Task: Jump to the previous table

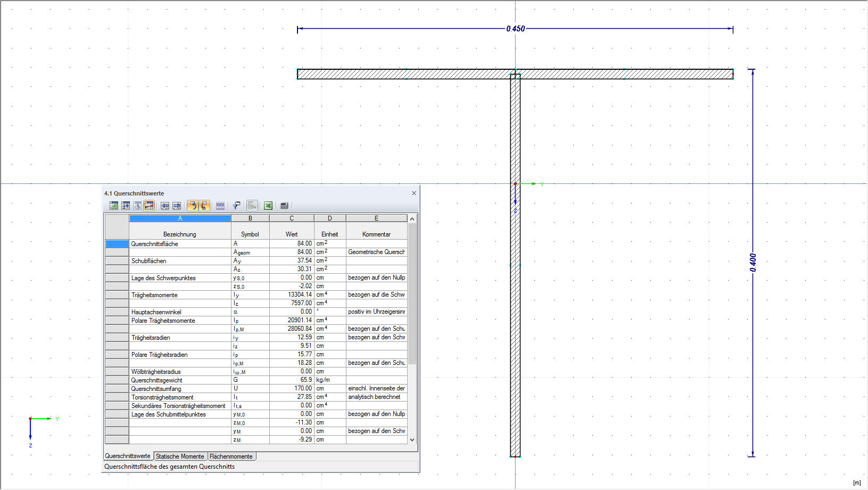Action: (x=164, y=206)
